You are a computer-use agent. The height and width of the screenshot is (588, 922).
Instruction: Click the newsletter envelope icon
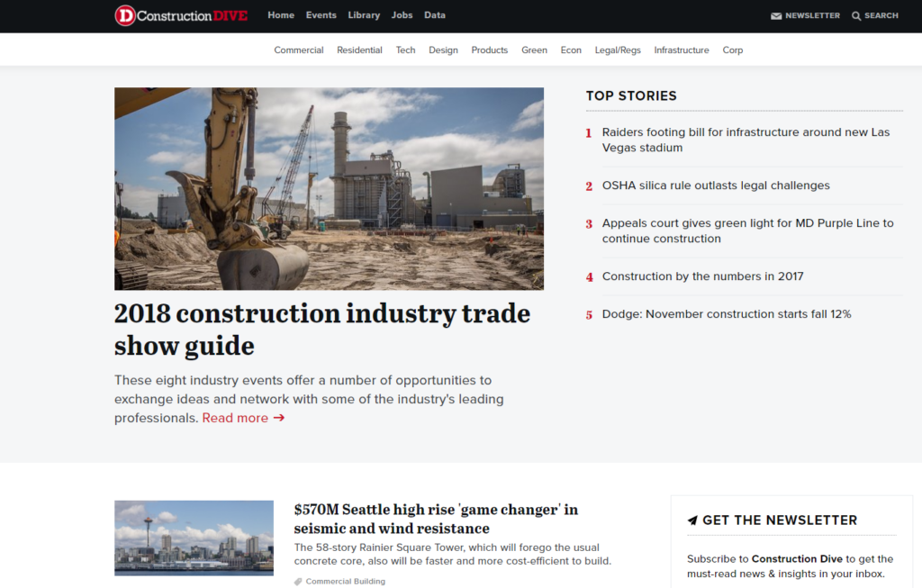coord(776,16)
